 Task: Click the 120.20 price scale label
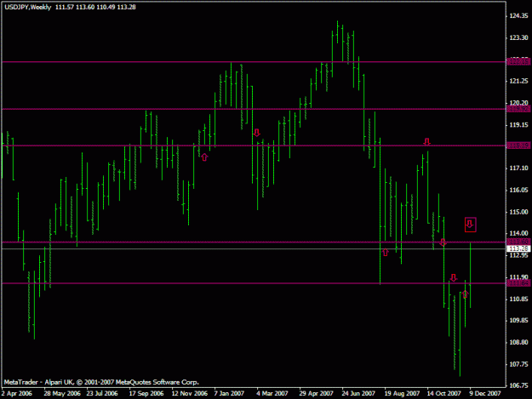pos(518,103)
